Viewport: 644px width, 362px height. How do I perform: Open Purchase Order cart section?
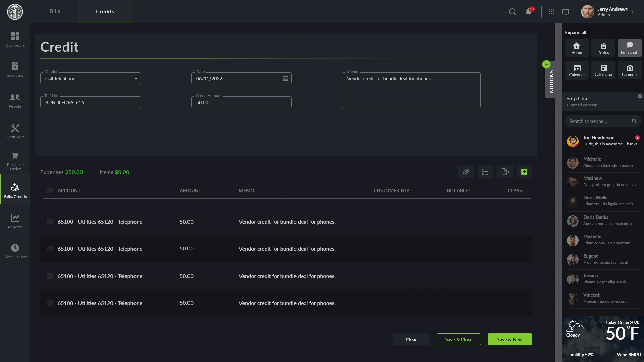pyautogui.click(x=15, y=161)
